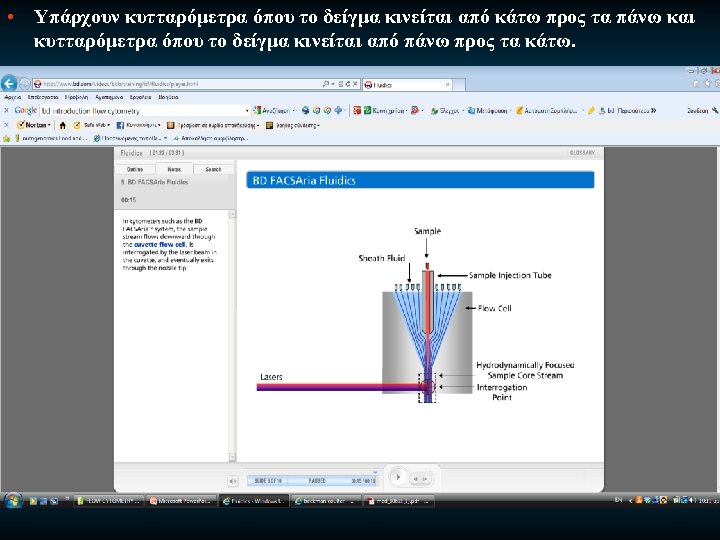
Task: Open the Norton dropdown menu
Action: 34,125
